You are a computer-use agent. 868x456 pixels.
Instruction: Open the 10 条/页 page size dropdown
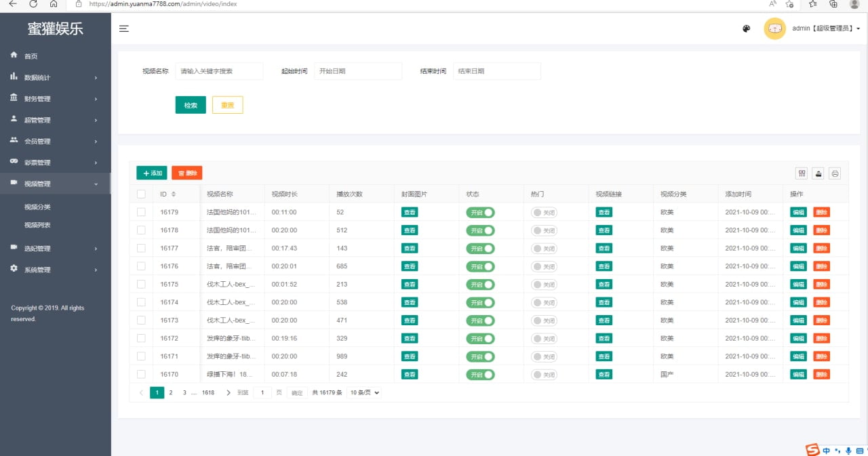click(363, 392)
